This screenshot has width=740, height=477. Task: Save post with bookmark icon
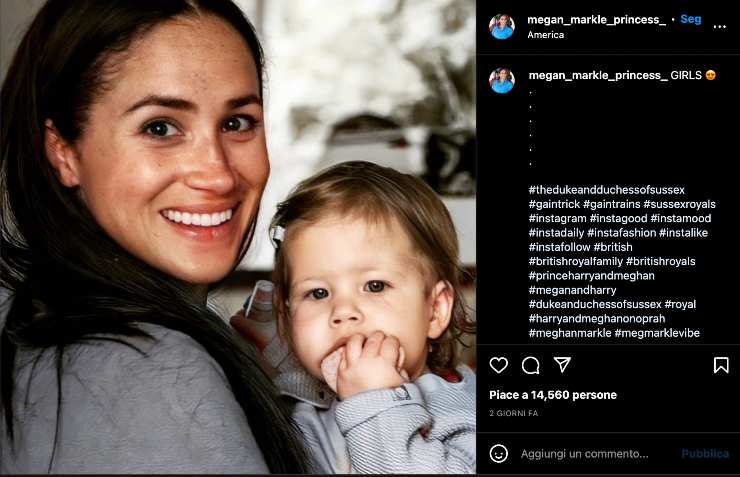(x=721, y=365)
